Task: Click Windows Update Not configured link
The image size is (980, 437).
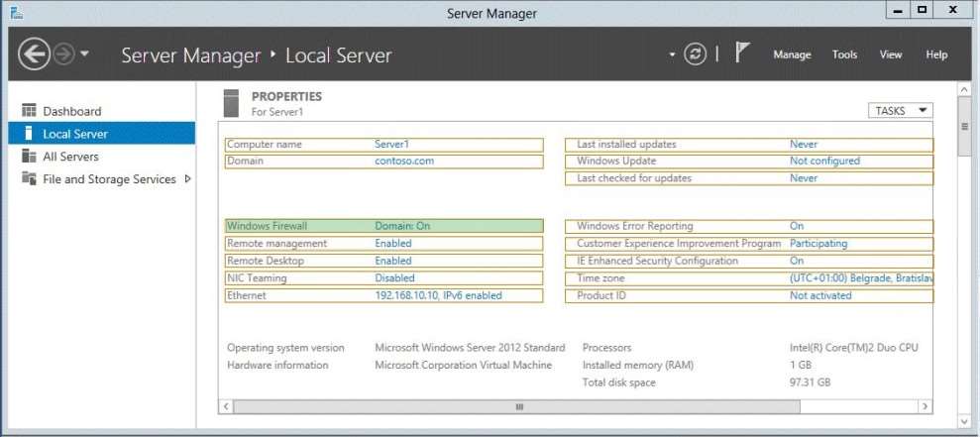Action: click(825, 161)
